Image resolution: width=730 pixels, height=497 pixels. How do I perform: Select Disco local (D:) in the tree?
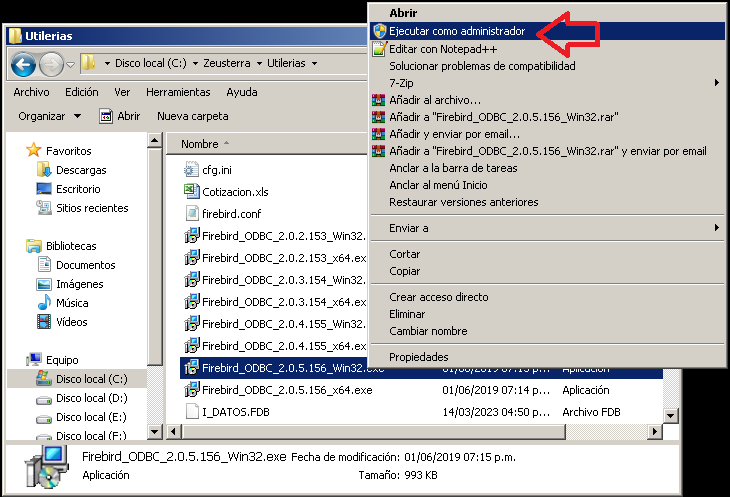91,398
